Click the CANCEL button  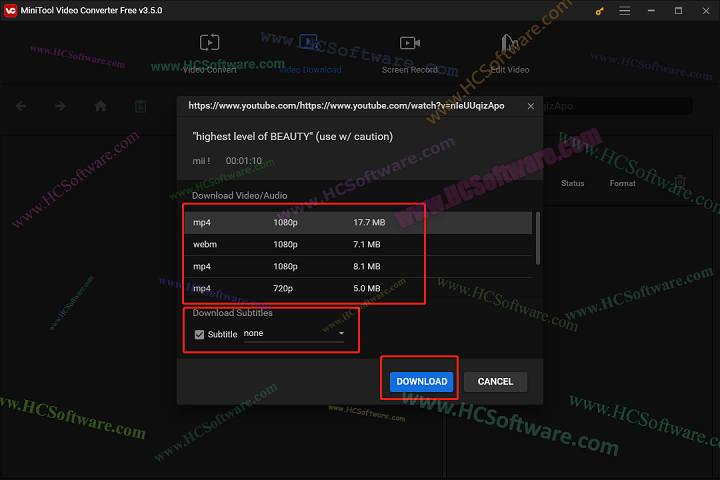point(495,382)
